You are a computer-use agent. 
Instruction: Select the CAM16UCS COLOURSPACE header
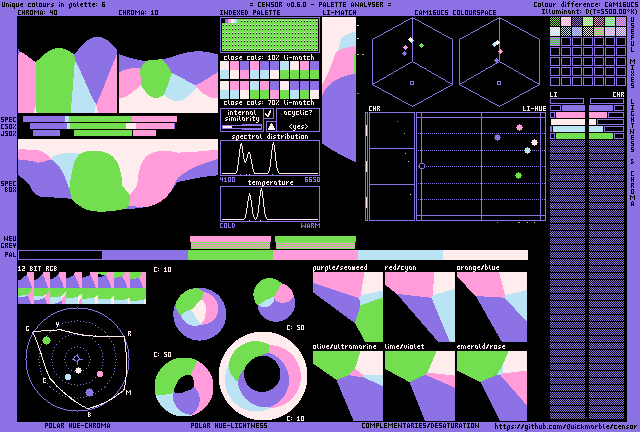[456, 13]
